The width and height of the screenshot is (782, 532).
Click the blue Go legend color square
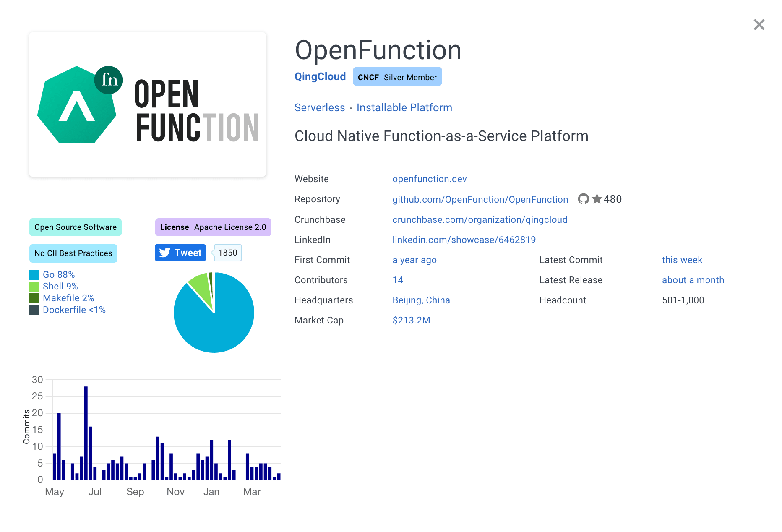click(34, 274)
